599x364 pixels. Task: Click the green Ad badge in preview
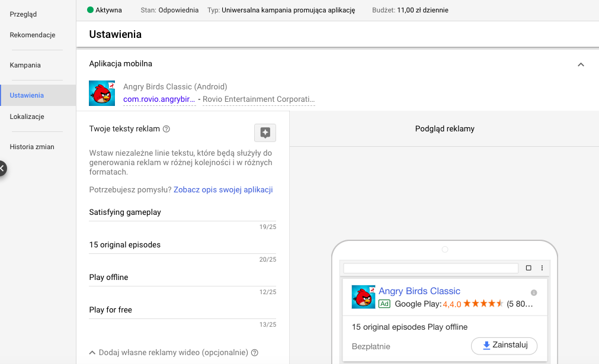point(385,304)
